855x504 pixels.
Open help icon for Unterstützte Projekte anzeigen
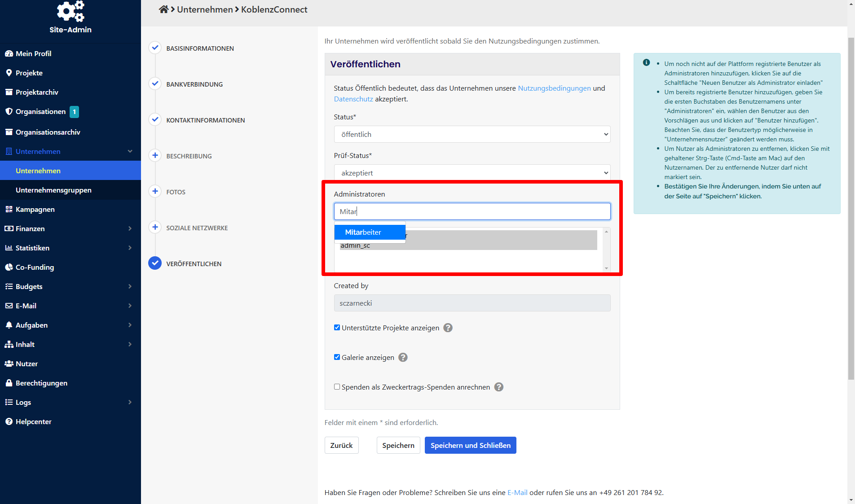448,328
